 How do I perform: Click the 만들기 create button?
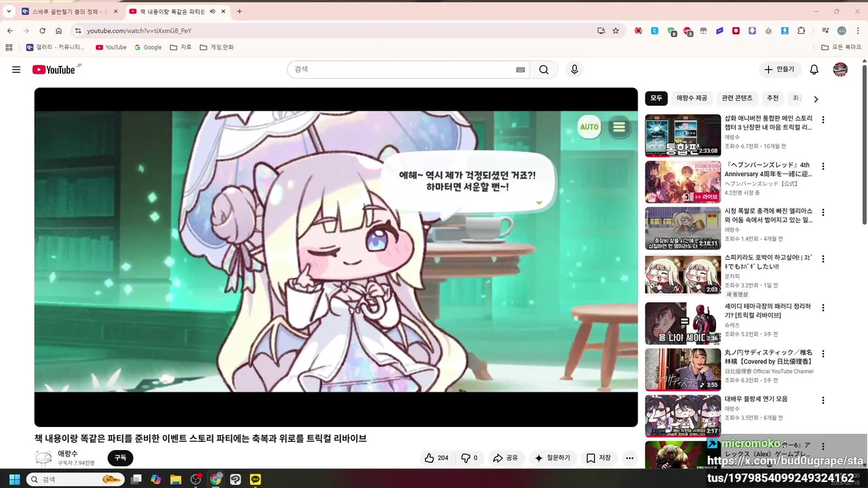tap(778, 70)
